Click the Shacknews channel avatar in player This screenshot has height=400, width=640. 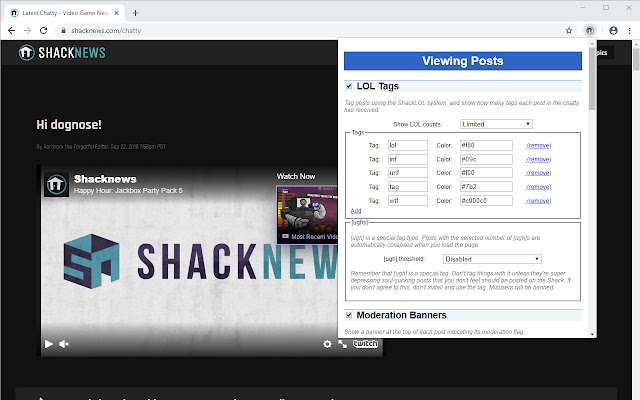(x=56, y=184)
